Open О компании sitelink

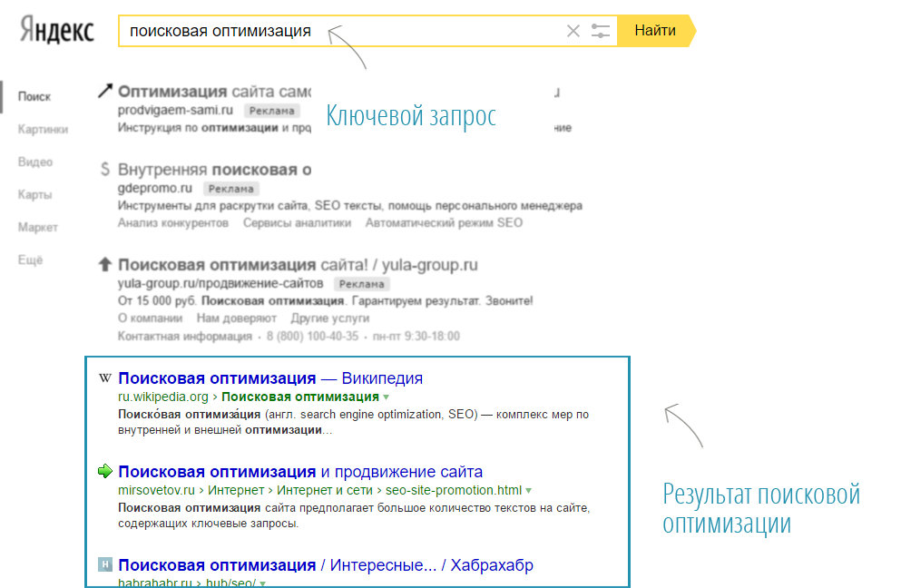(150, 318)
